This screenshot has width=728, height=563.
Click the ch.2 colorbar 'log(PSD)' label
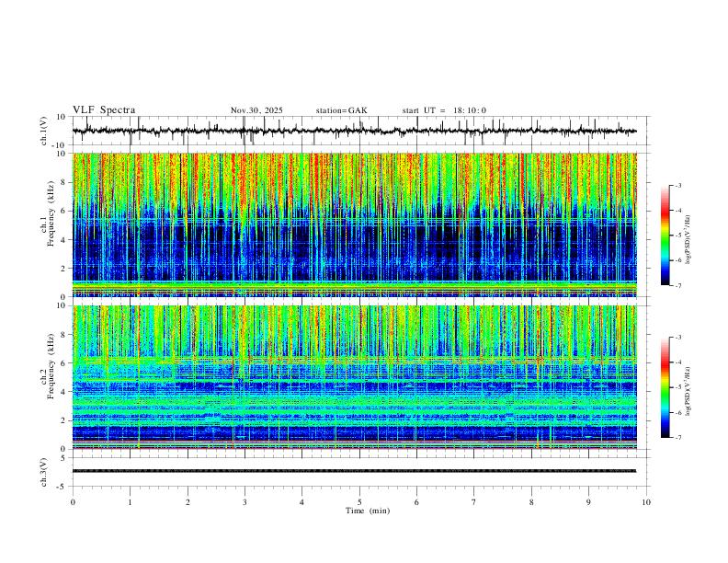688,391
